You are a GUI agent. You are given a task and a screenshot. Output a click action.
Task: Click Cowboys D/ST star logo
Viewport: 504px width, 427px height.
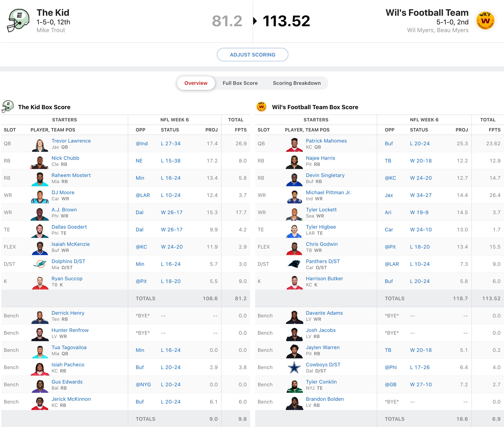(294, 367)
